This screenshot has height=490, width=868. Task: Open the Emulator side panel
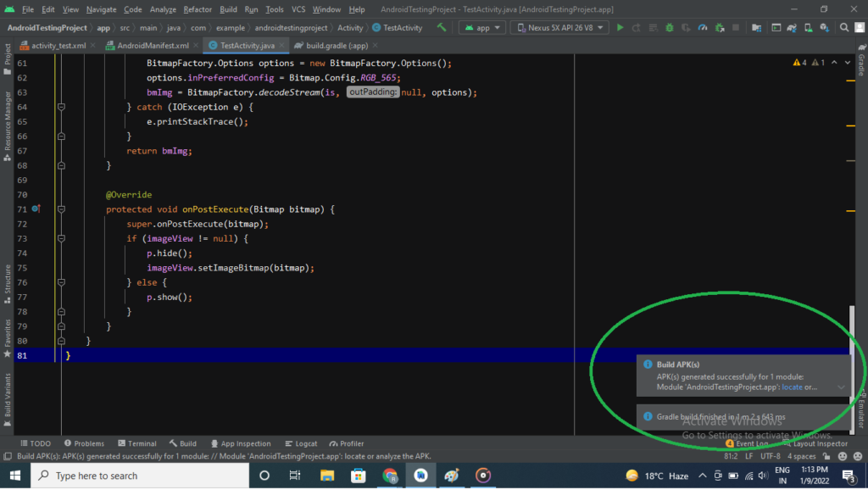coord(862,409)
